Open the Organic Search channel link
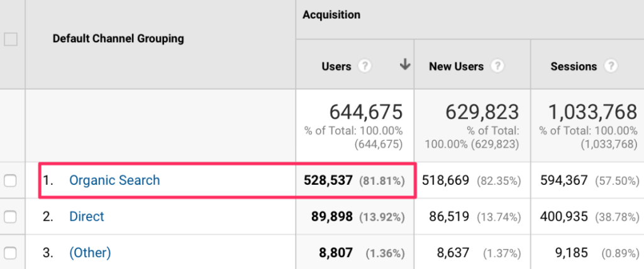The height and width of the screenshot is (269, 644). tap(114, 180)
